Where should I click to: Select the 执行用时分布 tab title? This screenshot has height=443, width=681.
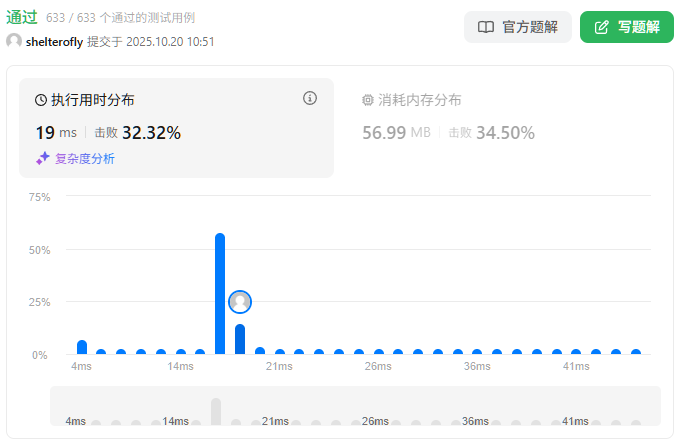pos(92,100)
